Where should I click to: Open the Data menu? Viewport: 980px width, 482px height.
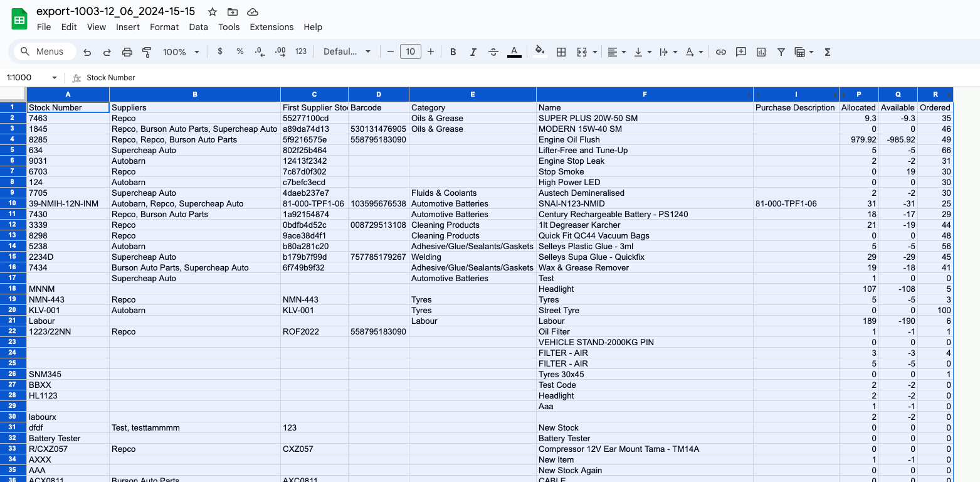(198, 27)
